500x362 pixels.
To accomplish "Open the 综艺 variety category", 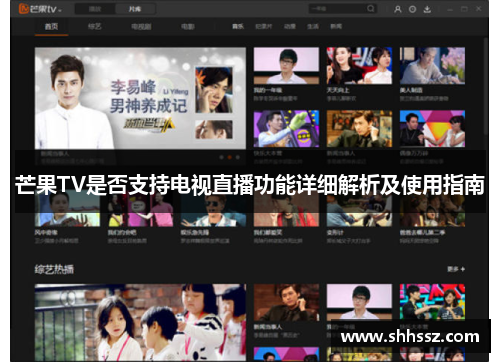I will point(95,26).
